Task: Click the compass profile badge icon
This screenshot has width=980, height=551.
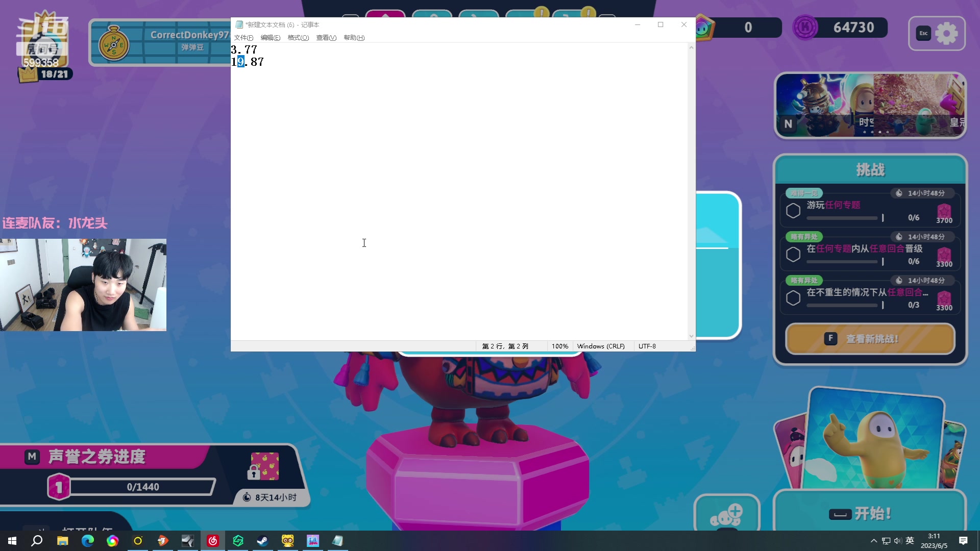Action: tap(113, 44)
